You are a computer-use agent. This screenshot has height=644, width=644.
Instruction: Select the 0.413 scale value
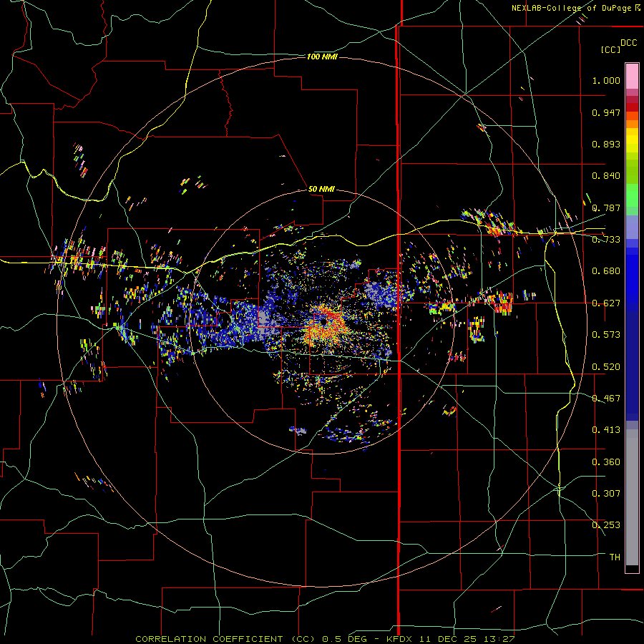(x=606, y=430)
